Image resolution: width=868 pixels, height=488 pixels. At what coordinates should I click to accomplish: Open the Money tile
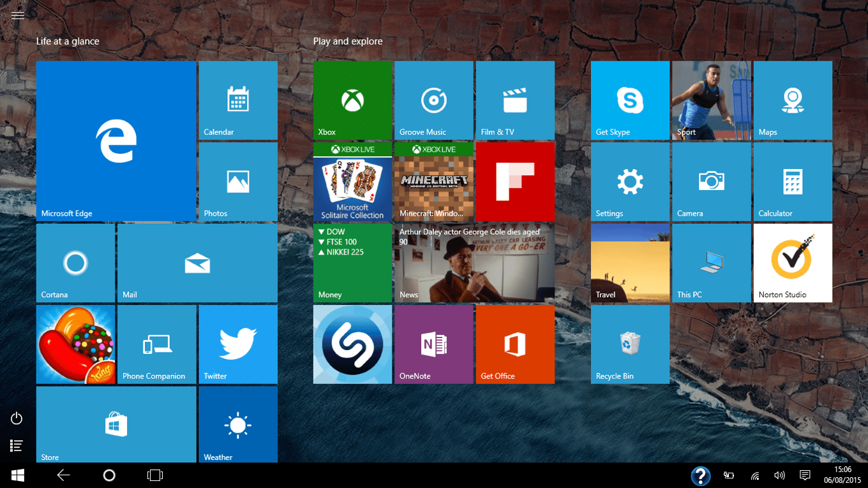click(352, 263)
